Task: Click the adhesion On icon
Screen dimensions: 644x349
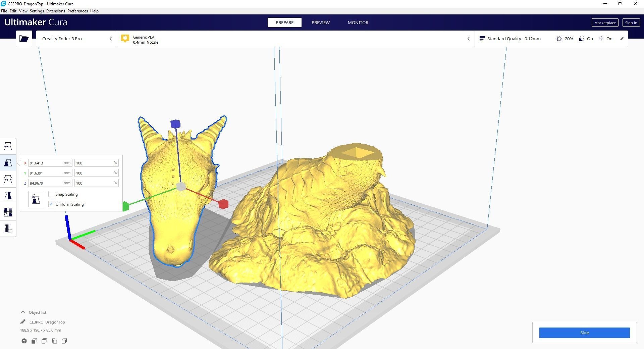Action: point(601,39)
